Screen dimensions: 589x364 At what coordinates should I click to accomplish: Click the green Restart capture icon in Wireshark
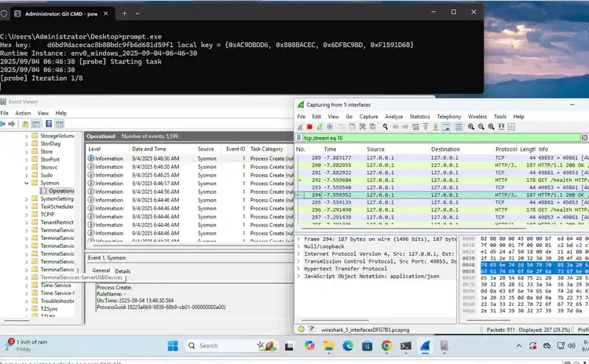[x=320, y=126]
